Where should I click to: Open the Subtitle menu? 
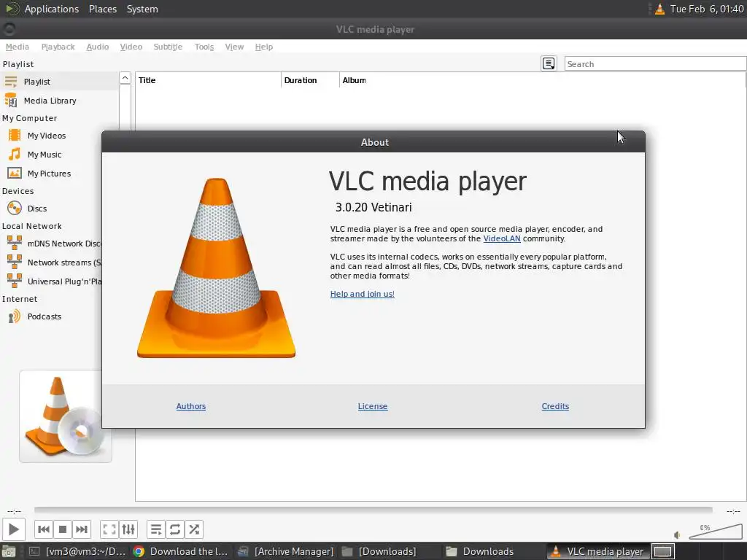click(x=168, y=47)
